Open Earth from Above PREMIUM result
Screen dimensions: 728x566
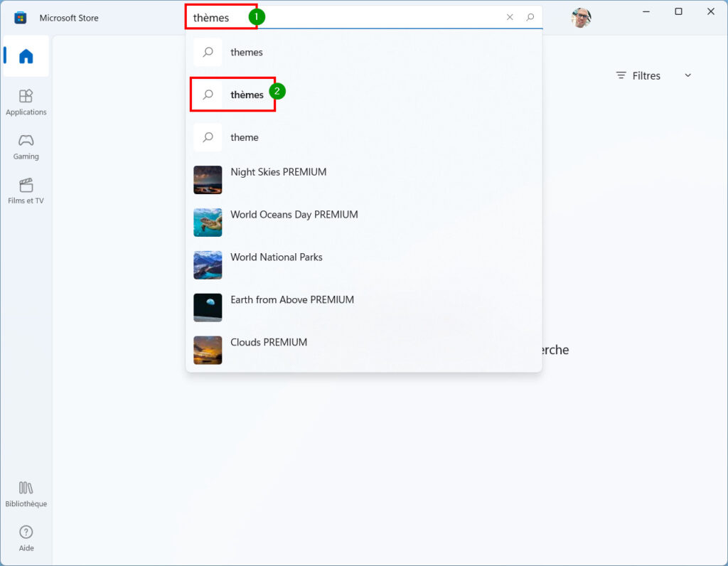[363, 308]
